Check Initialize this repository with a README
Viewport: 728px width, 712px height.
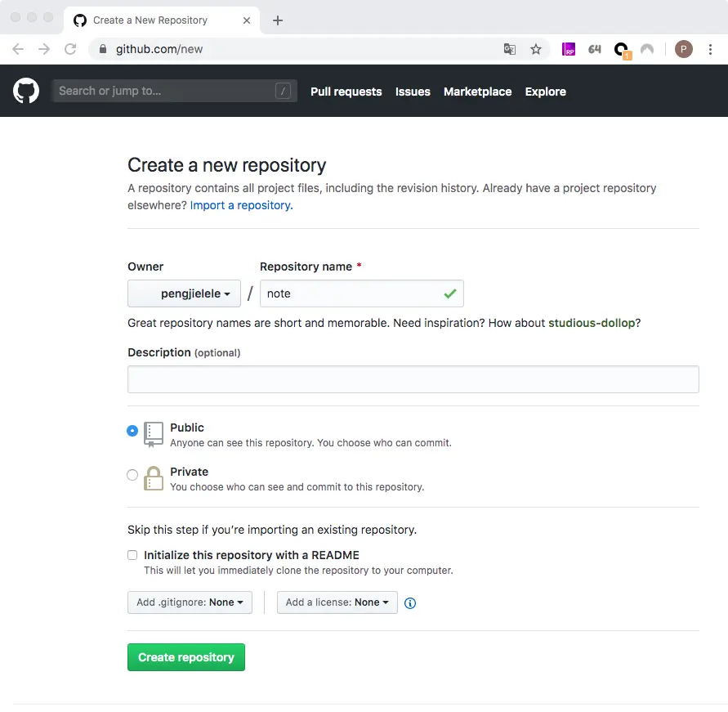point(132,555)
